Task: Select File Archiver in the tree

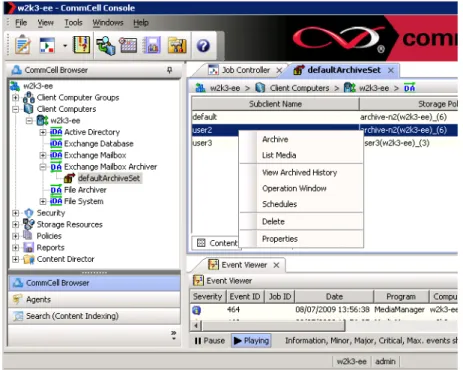Action: (85, 190)
